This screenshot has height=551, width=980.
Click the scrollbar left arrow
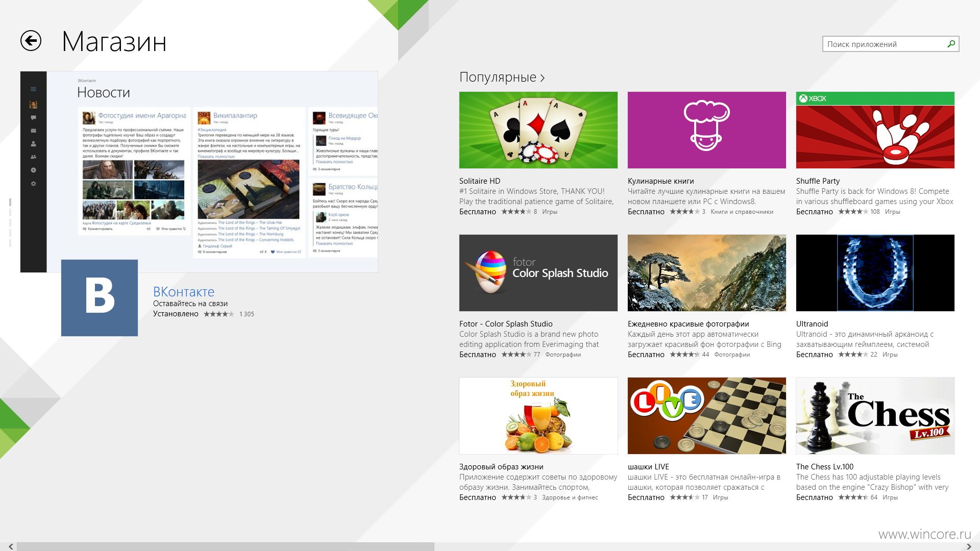click(11, 546)
